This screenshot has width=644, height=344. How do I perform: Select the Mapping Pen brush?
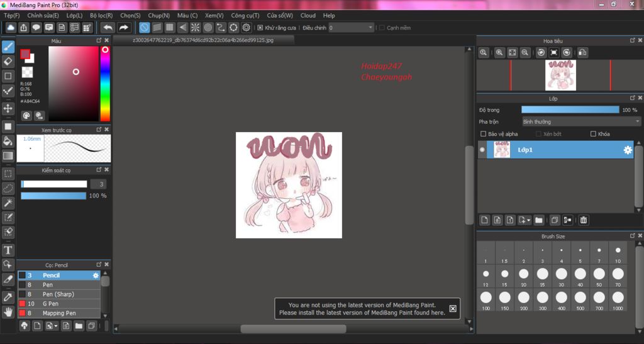point(58,313)
